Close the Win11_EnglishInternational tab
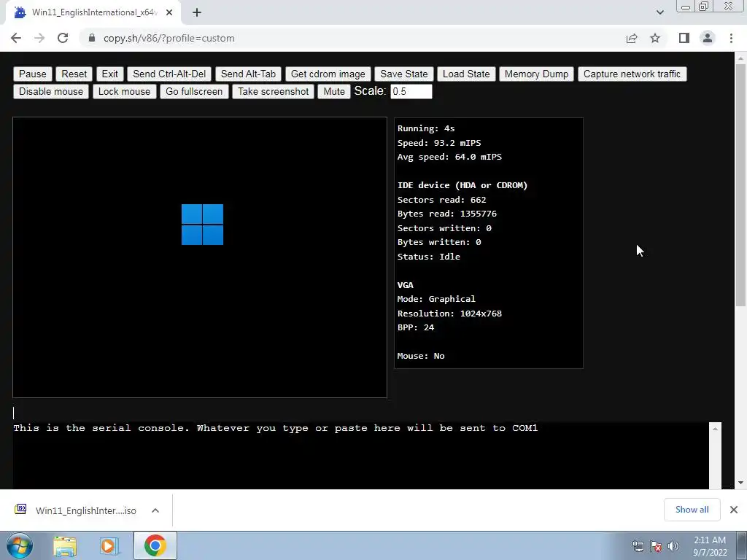This screenshot has width=747, height=560. 169,12
